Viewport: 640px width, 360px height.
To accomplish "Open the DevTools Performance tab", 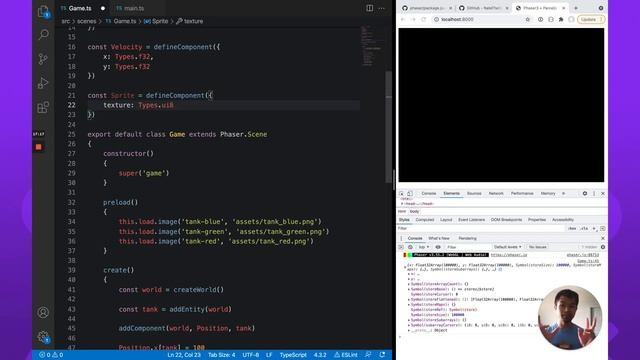I will [x=522, y=193].
